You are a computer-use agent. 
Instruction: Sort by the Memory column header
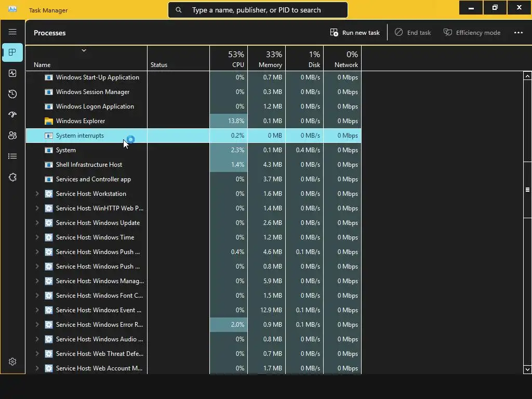267,58
